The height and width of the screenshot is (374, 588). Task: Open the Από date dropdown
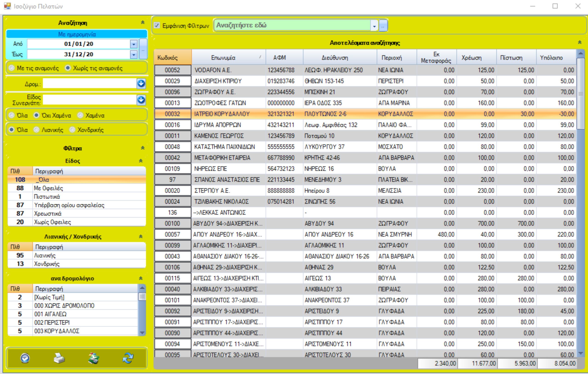tap(134, 44)
